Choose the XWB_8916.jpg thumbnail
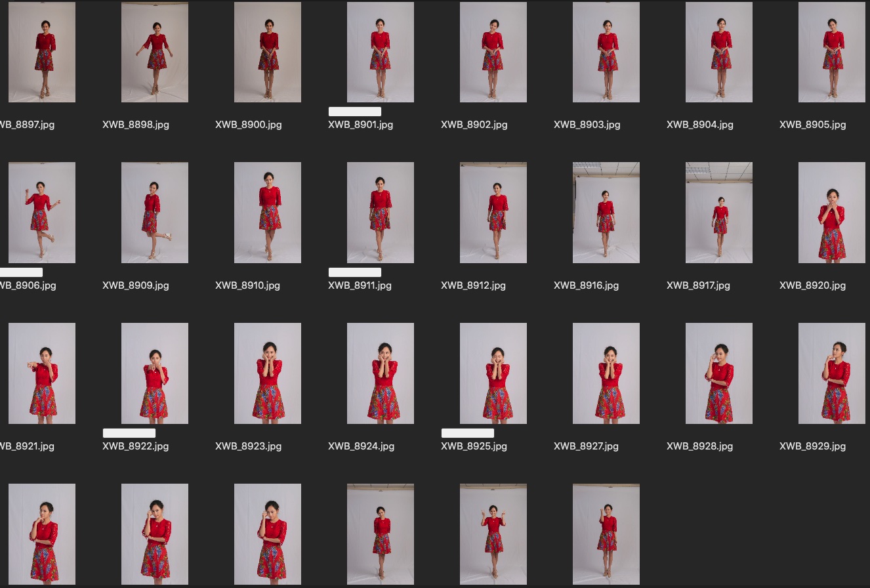Viewport: 870px width, 588px height. coord(606,213)
